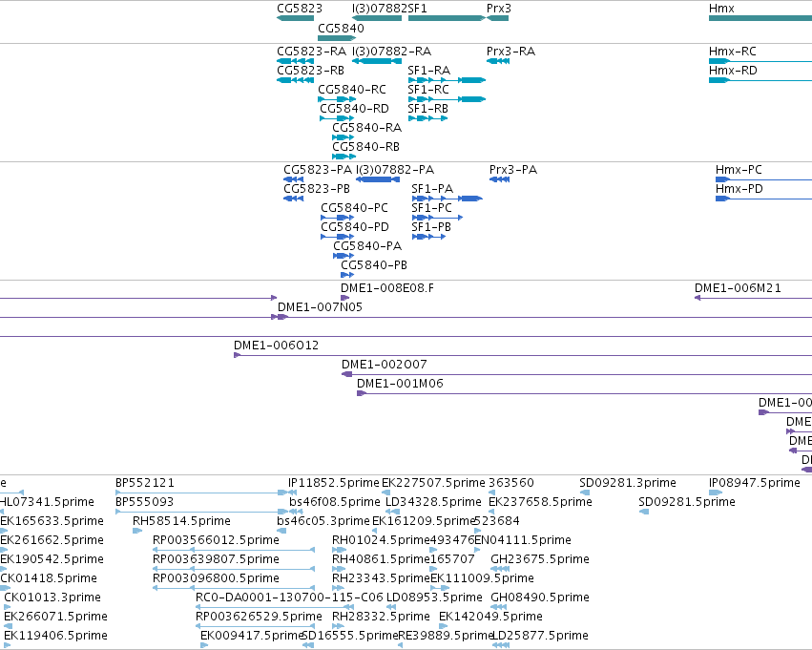Screen dimensions: 812x650
Task: Click the SF1-PC protein label
Action: [431, 208]
